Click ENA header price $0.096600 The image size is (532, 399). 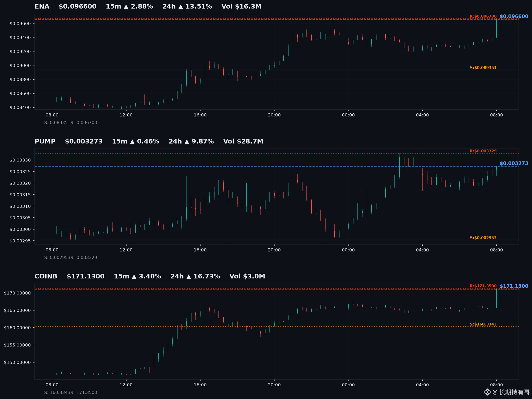pyautogui.click(x=78, y=6)
